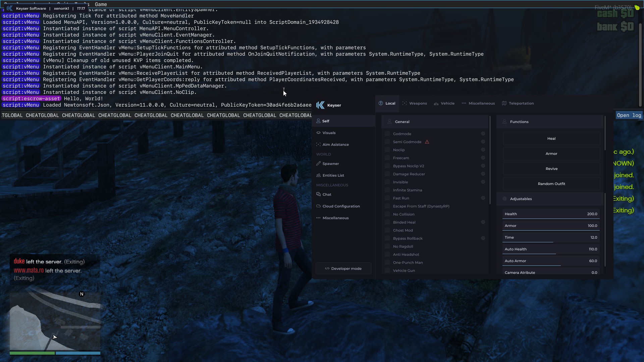Image resolution: width=644 pixels, height=362 pixels.
Task: Enable the Bypass Rollback checkbox
Action: pyautogui.click(x=387, y=238)
